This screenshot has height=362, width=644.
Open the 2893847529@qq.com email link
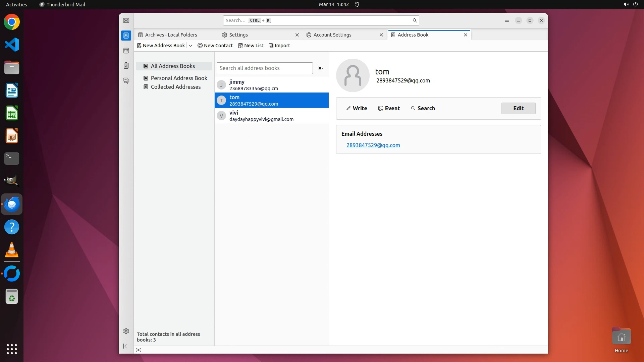373,145
